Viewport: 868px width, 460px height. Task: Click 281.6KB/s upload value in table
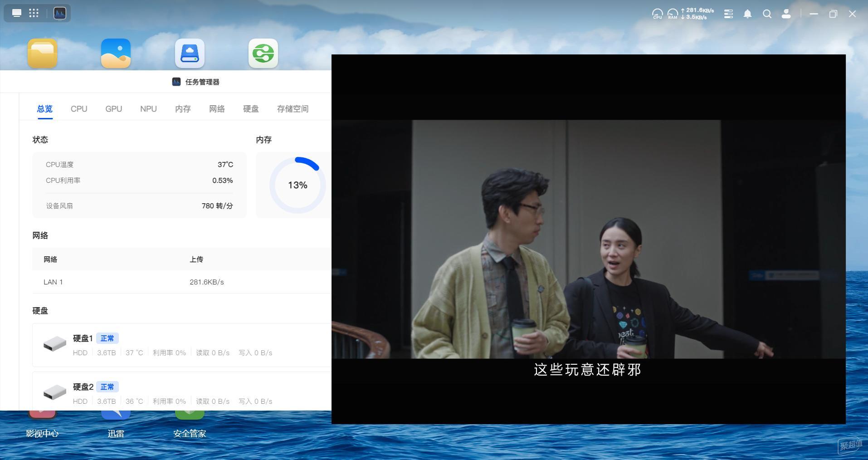coord(207,282)
